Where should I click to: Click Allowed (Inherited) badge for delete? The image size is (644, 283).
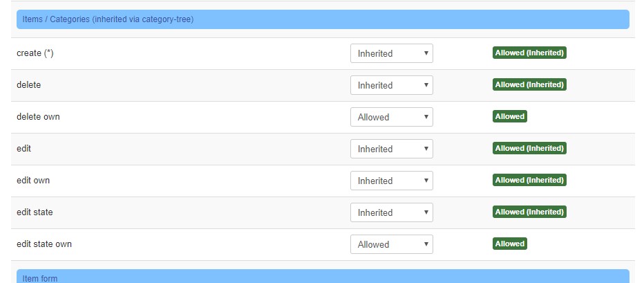tap(529, 84)
